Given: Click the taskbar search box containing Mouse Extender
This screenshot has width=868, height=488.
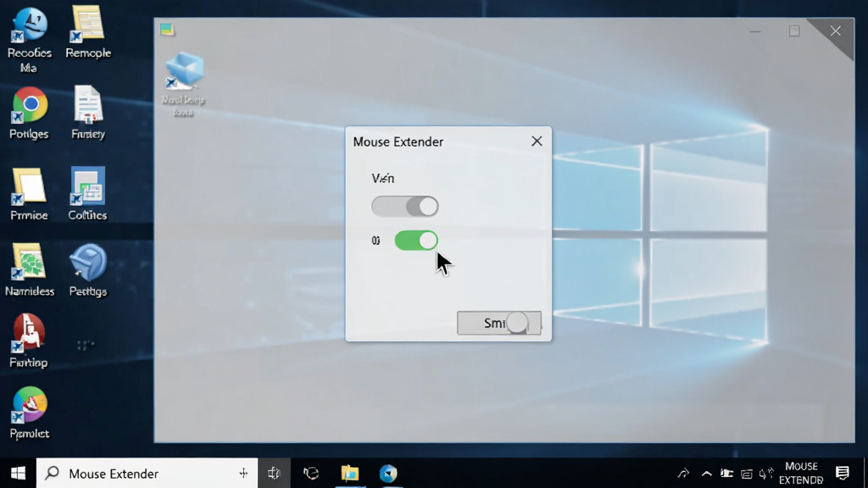Looking at the screenshot, I should (147, 473).
